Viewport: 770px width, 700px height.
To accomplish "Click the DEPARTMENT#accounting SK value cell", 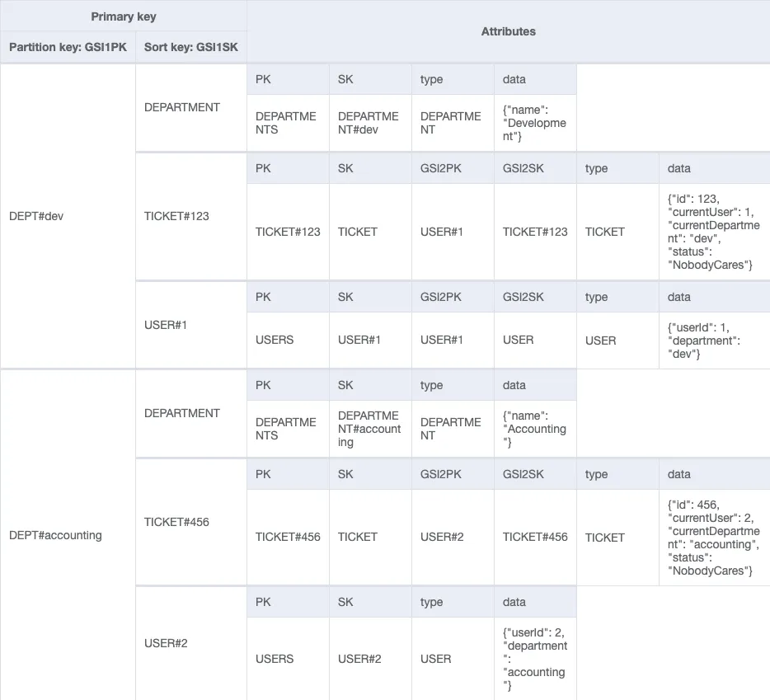I will [369, 429].
